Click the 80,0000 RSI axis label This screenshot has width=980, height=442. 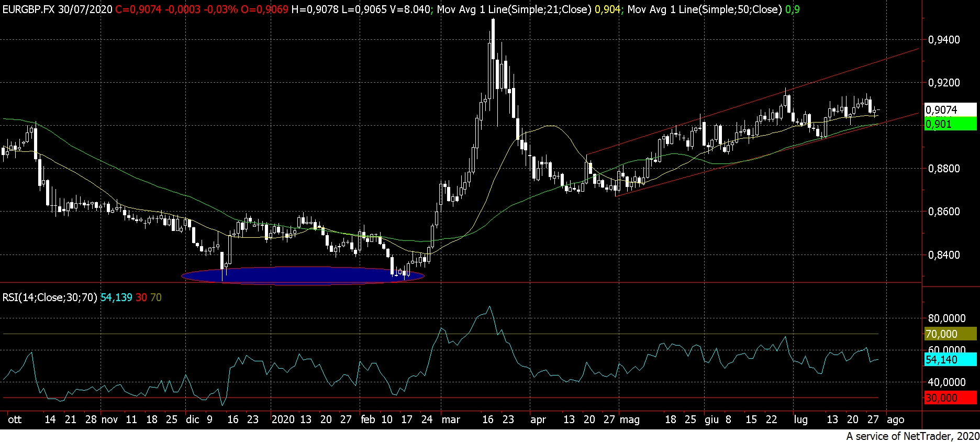pos(946,318)
